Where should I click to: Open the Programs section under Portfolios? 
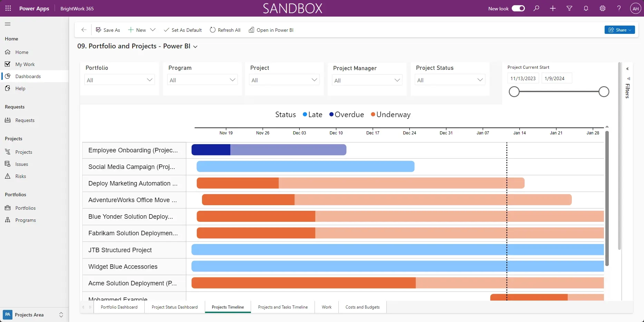(26, 220)
